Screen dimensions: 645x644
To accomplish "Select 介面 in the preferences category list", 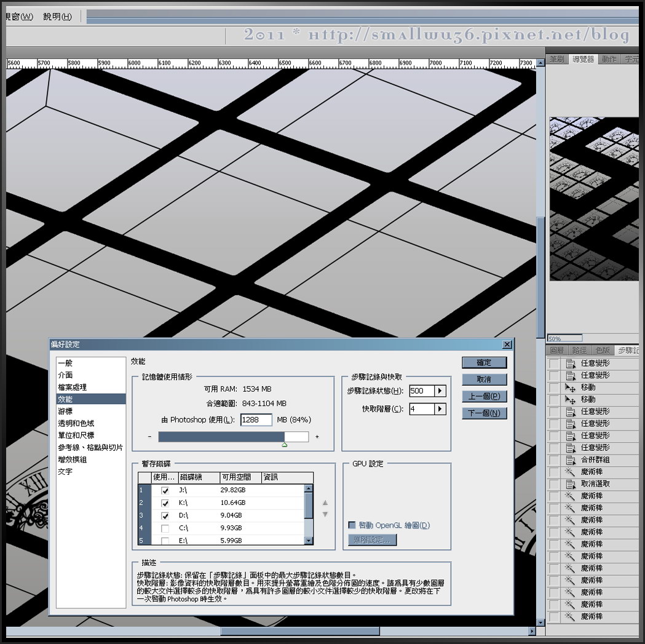I will [x=65, y=375].
